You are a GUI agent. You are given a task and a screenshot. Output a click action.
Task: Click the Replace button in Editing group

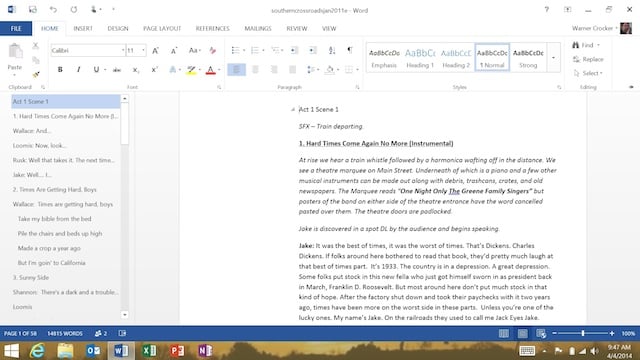[x=588, y=59]
